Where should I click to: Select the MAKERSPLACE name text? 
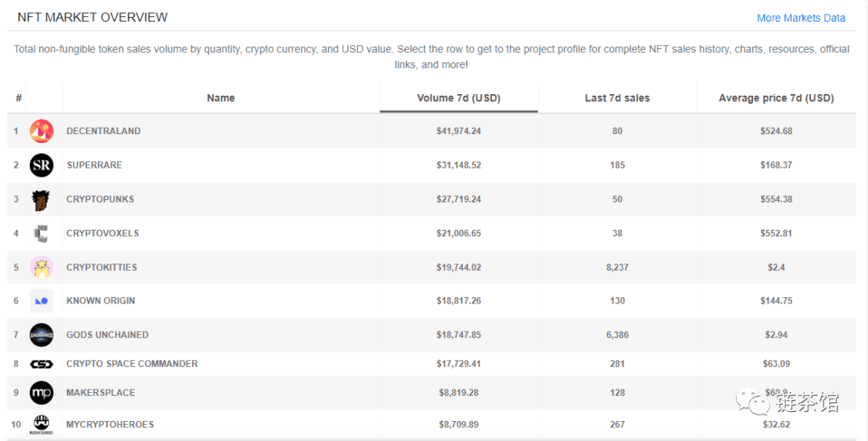tap(100, 393)
